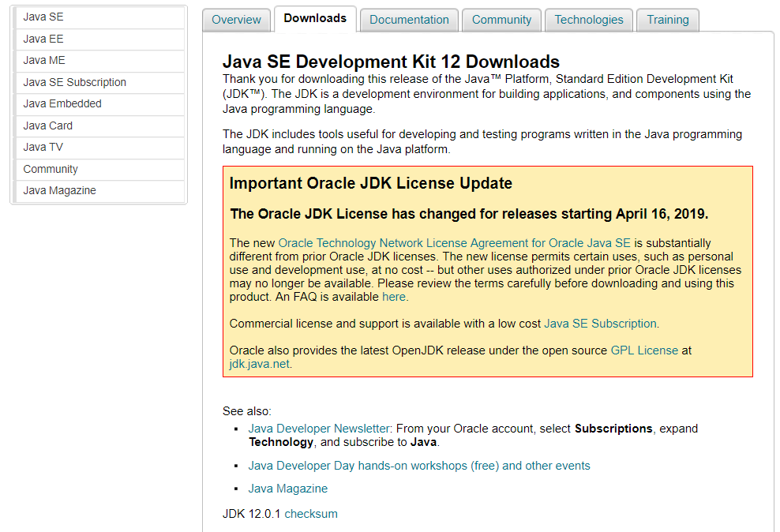The height and width of the screenshot is (532, 780).
Task: Click the 'See also:' label
Action: click(247, 412)
